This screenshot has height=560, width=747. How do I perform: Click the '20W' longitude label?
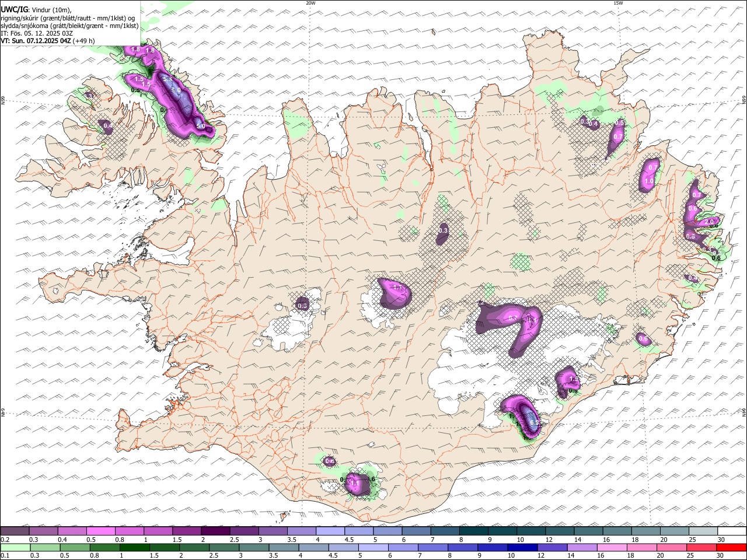point(310,3)
